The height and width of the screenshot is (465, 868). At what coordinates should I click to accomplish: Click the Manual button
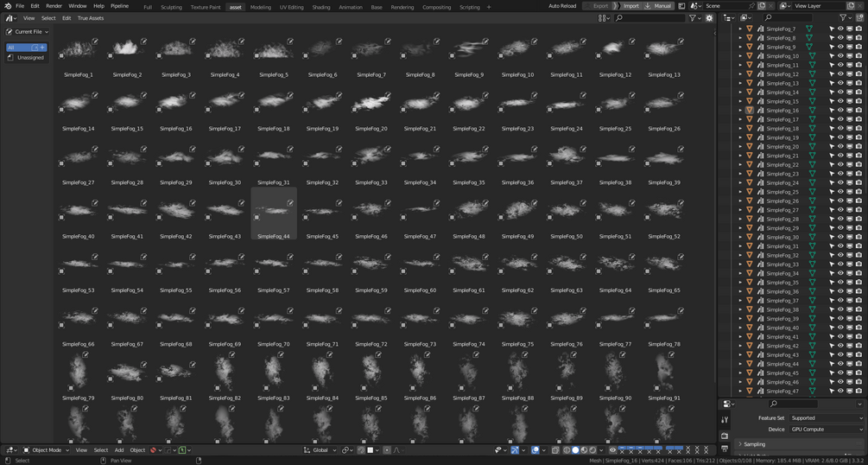[x=657, y=6]
